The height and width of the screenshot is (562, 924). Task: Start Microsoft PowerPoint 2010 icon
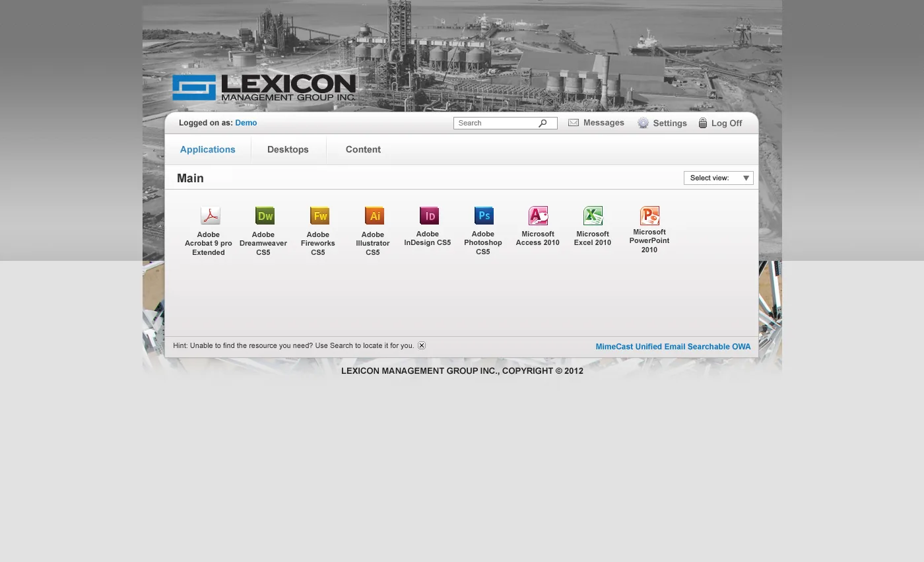pos(649,216)
